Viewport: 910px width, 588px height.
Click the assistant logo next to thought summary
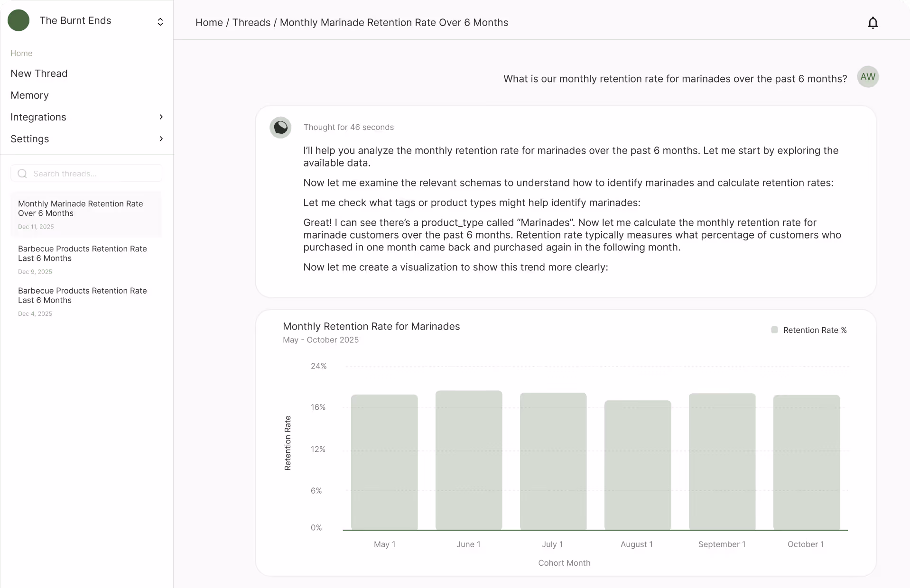coord(280,127)
